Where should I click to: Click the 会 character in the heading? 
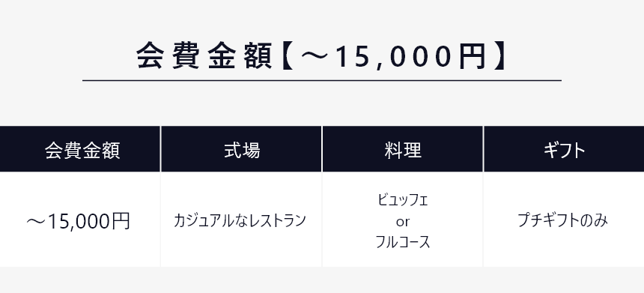point(151,56)
